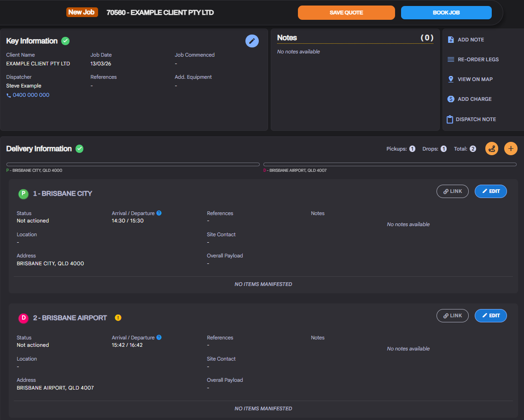Click the Total count badge
Viewport: 524px width, 420px height.
[473, 149]
